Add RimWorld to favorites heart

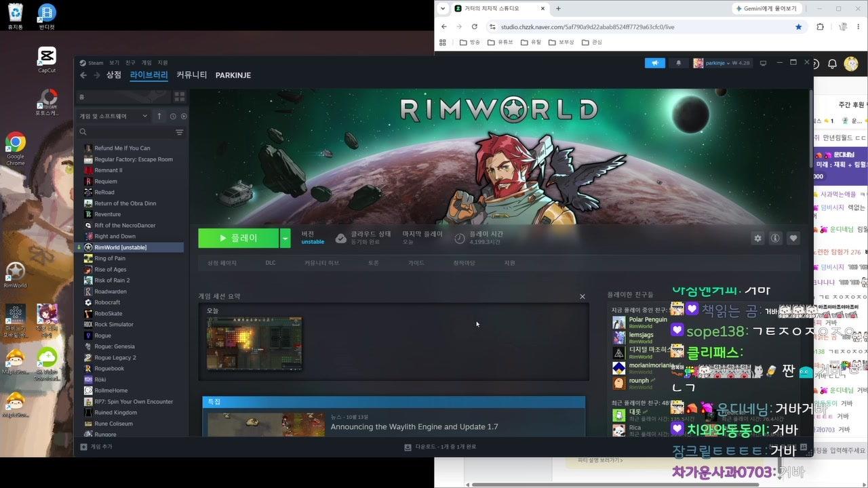tap(793, 238)
